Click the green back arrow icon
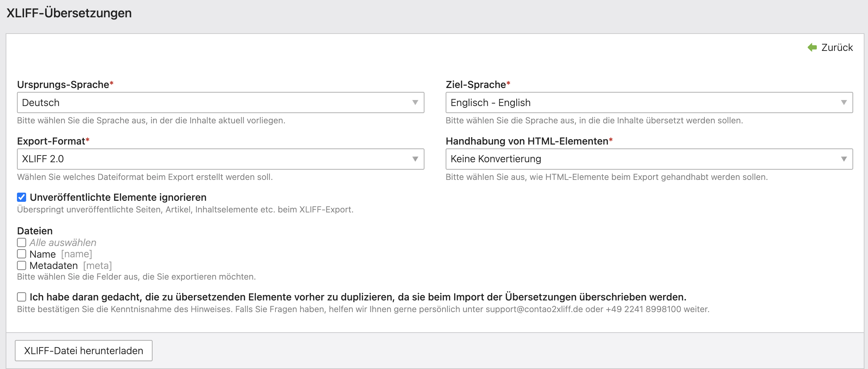 coord(812,47)
